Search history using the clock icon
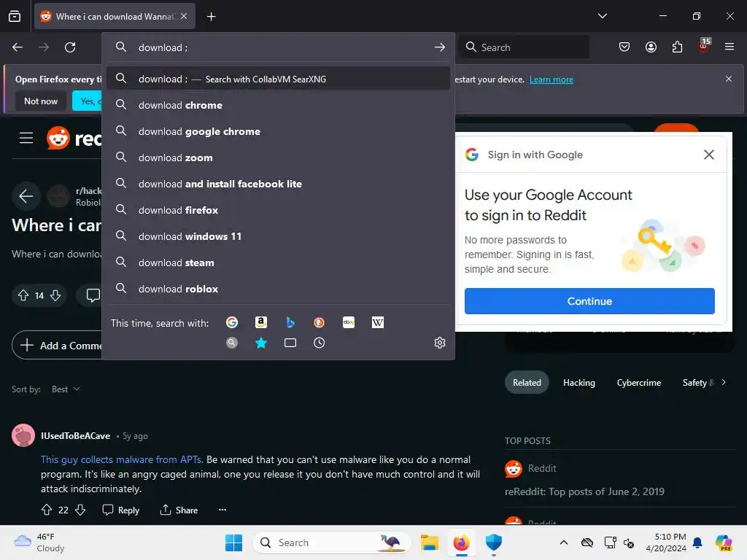Viewport: 747px width, 560px height. 320,343
